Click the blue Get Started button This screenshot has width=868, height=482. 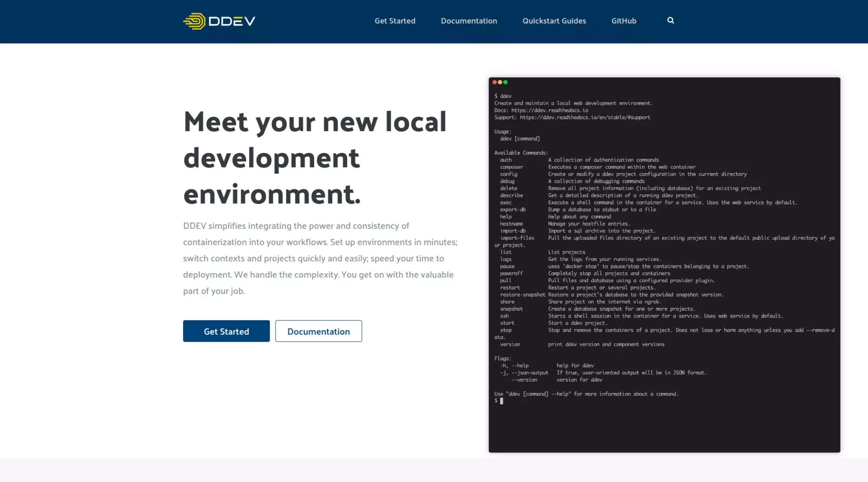click(x=227, y=331)
